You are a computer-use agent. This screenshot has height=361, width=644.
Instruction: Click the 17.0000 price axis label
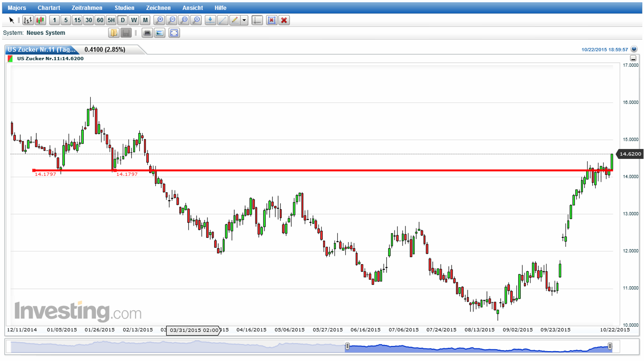(630, 65)
